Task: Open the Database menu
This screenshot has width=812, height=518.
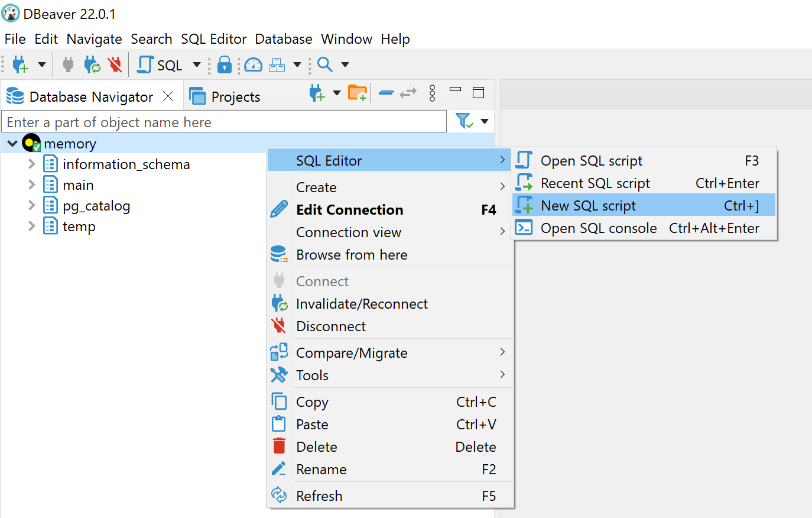Action: tap(283, 39)
